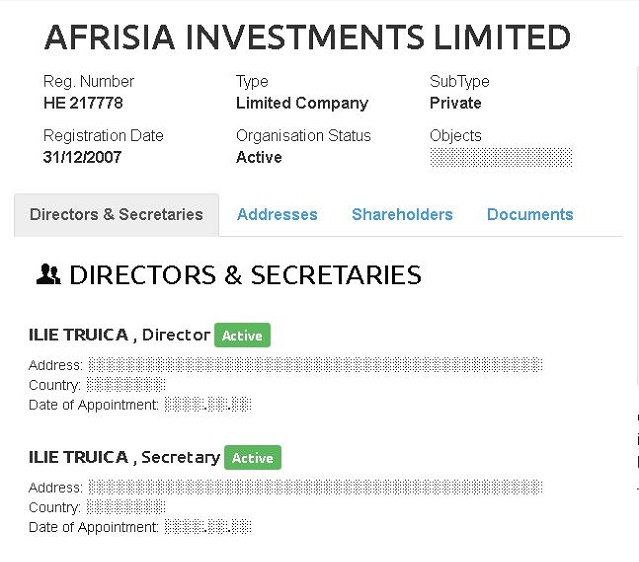Click the Secretary's blurred address line

(315, 487)
